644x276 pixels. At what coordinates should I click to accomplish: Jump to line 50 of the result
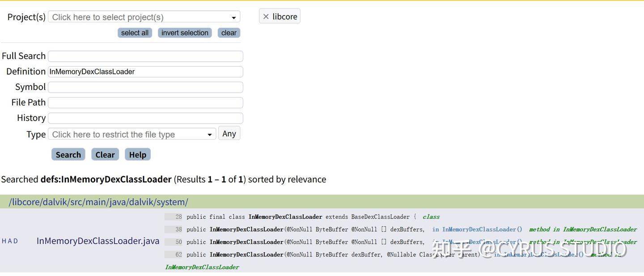(178, 242)
